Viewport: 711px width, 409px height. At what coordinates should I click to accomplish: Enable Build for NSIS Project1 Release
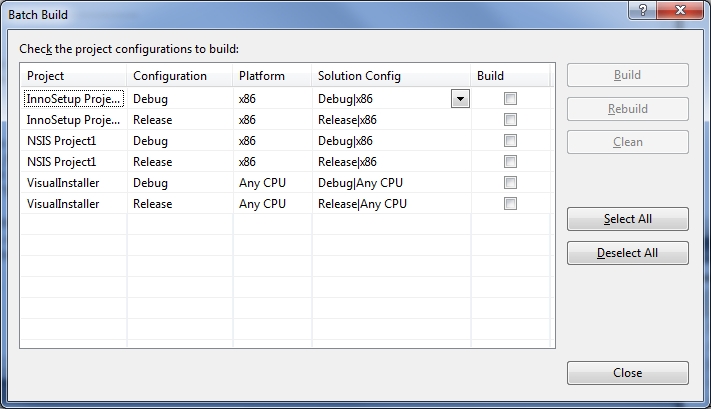point(510,161)
